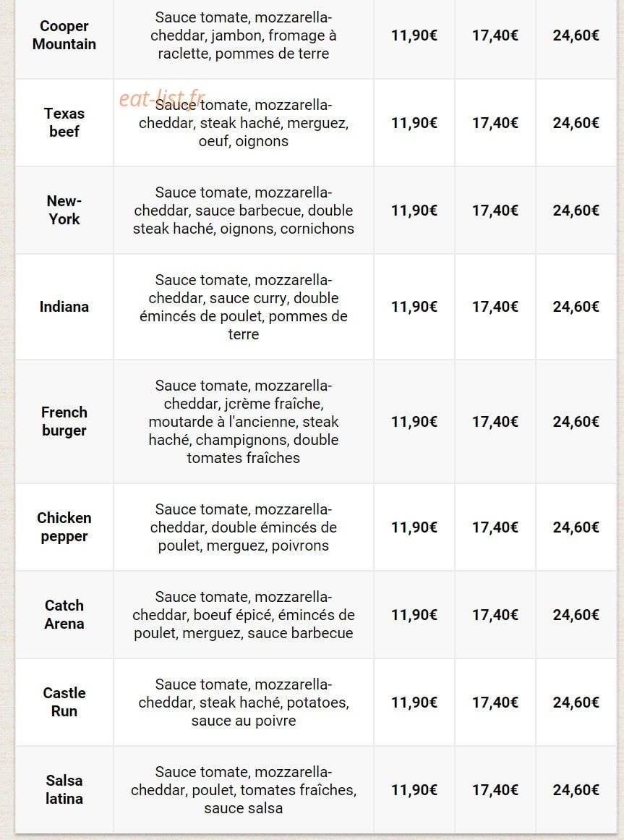Select the Salsa latina pizza name
The height and width of the screenshot is (840, 624).
(x=64, y=789)
